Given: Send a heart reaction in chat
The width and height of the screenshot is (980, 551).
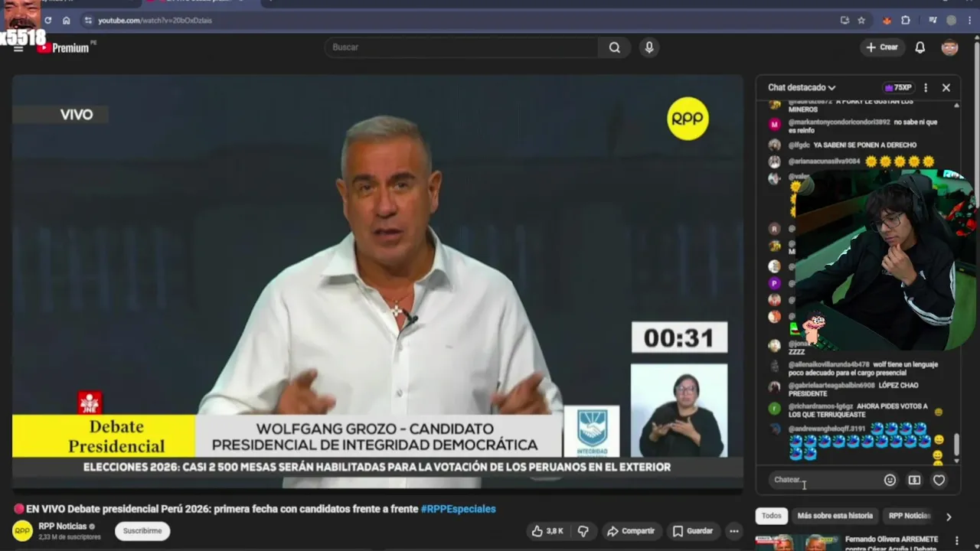Looking at the screenshot, I should 939,480.
